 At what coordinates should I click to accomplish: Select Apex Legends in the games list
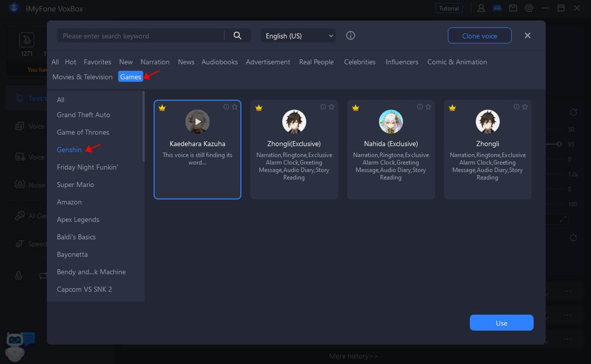tap(78, 219)
